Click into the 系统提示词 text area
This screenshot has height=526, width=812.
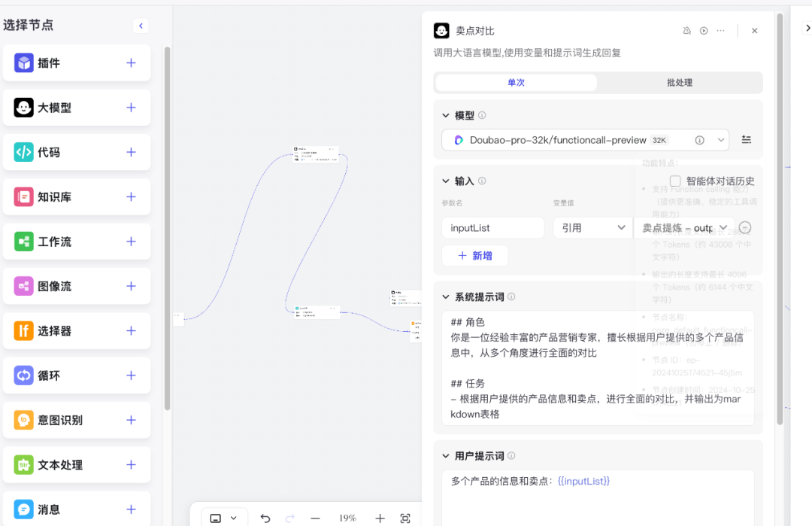point(598,368)
